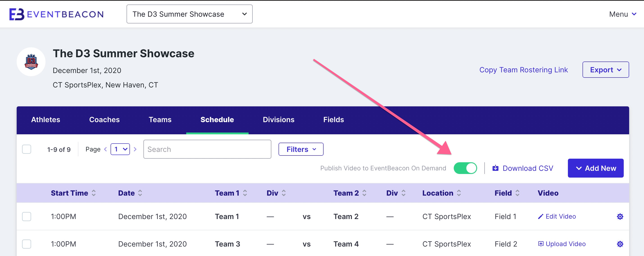This screenshot has width=644, height=256.
Task: Sort by Field column arrows
Action: tap(517, 193)
